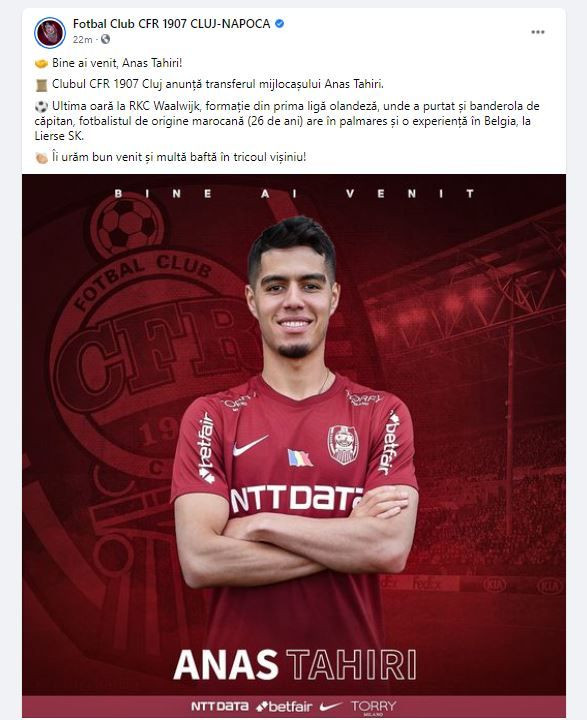Viewport: 587px width, 720px height.
Task: Click the soccer ball emoji before Ultima oară
Action: pyautogui.click(x=41, y=107)
